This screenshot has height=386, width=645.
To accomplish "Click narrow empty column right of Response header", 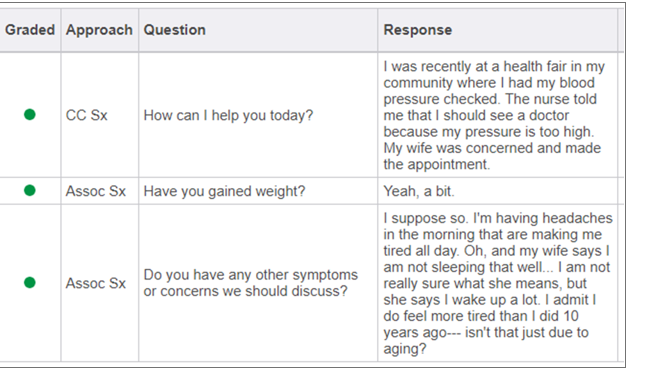I will 621,30.
